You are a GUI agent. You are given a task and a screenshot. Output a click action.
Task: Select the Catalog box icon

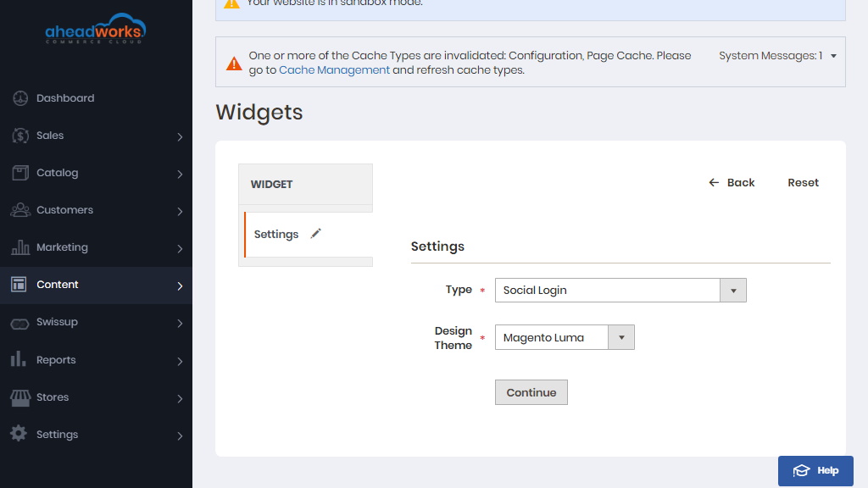click(20, 173)
